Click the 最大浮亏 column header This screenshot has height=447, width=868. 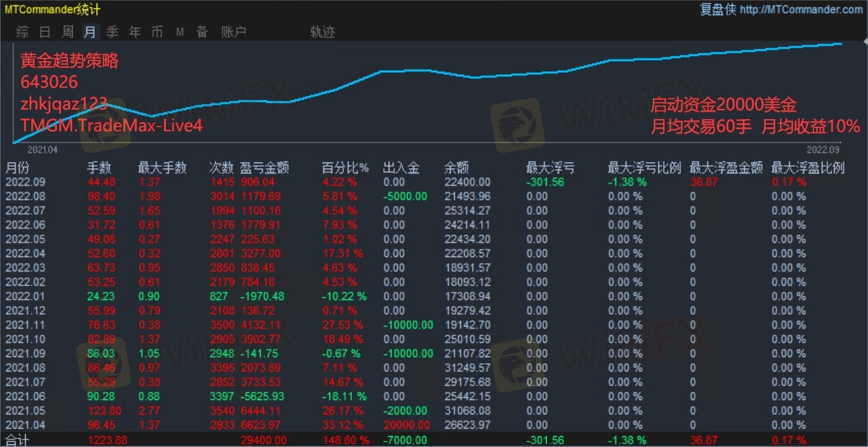550,168
